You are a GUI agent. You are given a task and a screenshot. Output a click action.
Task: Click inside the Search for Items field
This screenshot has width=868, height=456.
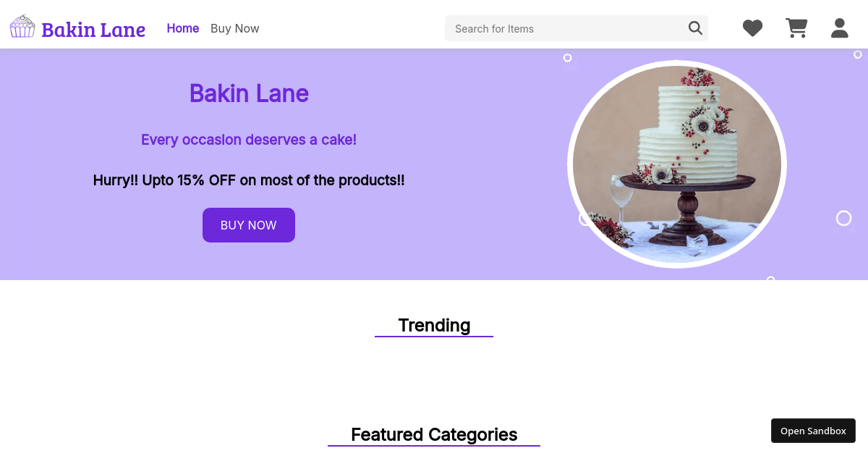click(x=564, y=28)
